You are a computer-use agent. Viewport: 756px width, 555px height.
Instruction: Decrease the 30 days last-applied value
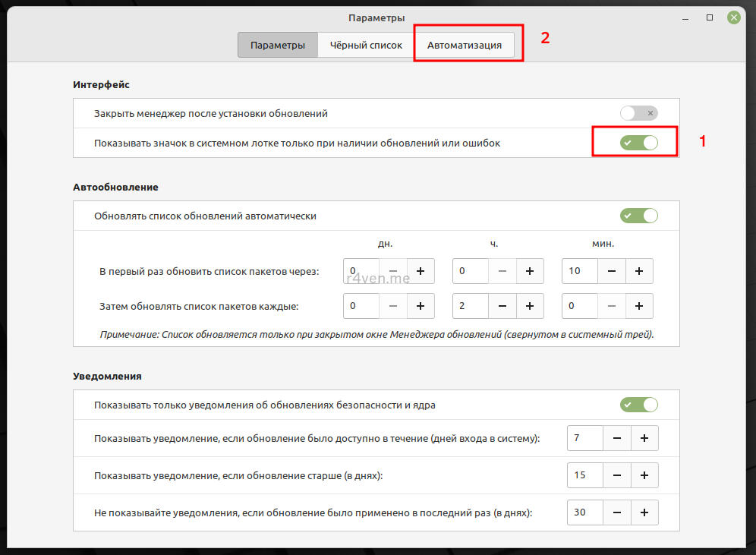[x=617, y=512]
